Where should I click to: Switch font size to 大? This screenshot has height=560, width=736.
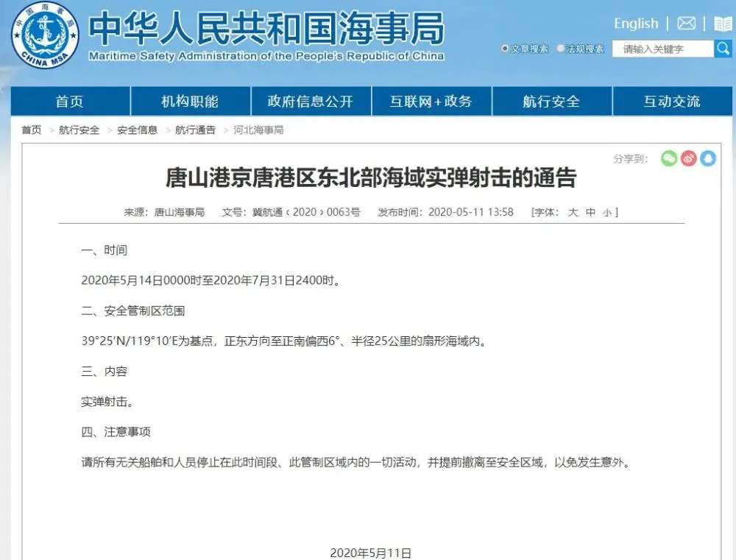point(573,212)
